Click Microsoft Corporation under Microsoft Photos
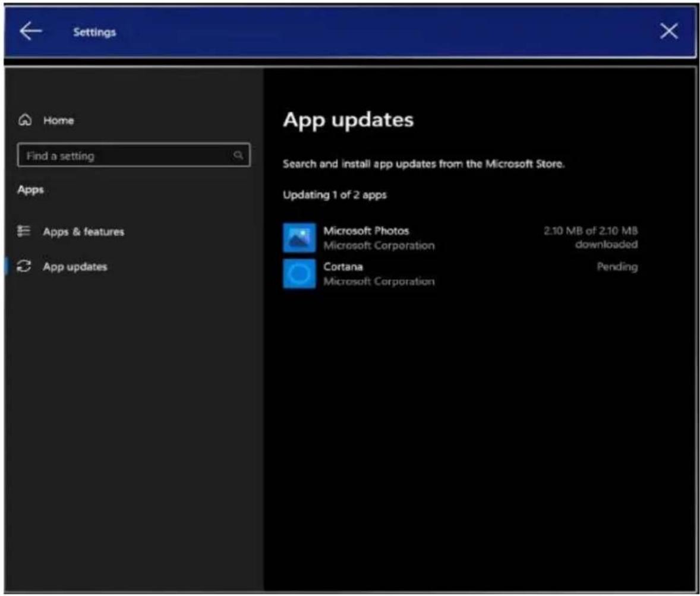This screenshot has width=700, height=596. 379,245
